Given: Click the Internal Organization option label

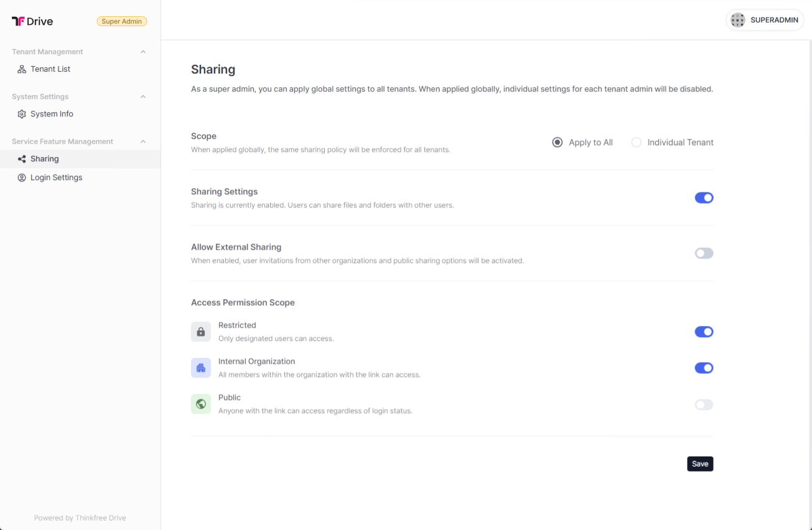Looking at the screenshot, I should point(256,361).
